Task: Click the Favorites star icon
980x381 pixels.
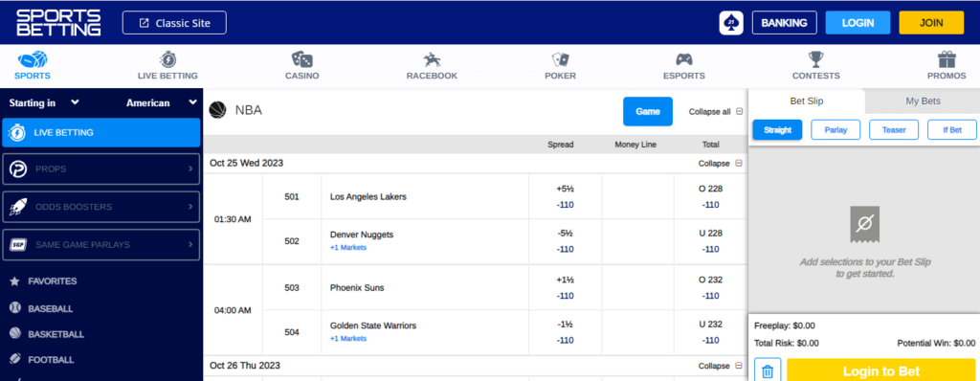Action: coord(15,281)
